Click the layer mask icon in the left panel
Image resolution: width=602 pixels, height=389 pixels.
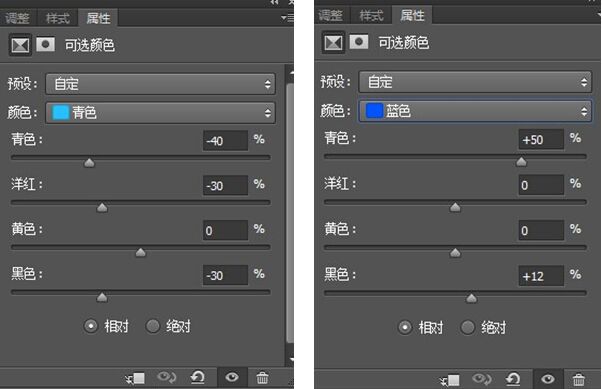[x=45, y=45]
